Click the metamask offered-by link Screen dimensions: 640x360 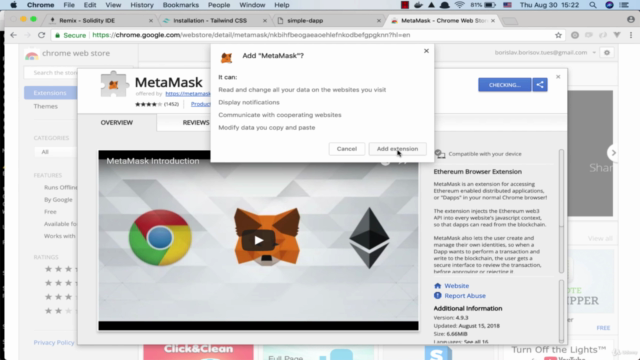pyautogui.click(x=188, y=93)
